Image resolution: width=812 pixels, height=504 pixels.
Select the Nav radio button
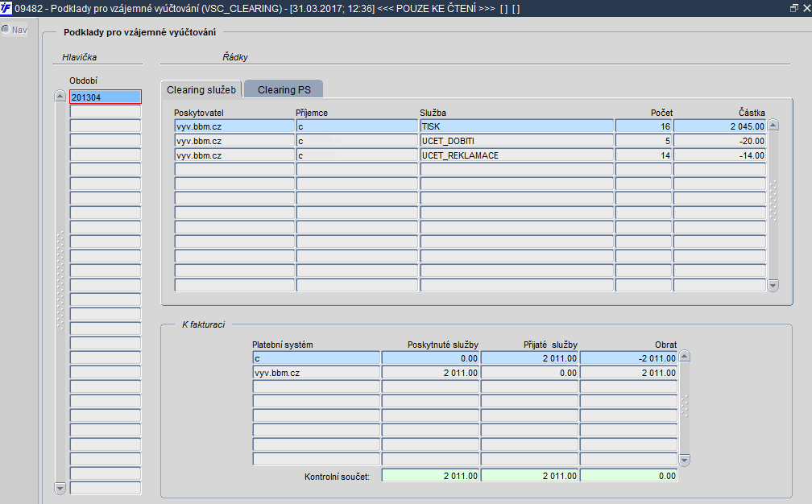click(6, 30)
